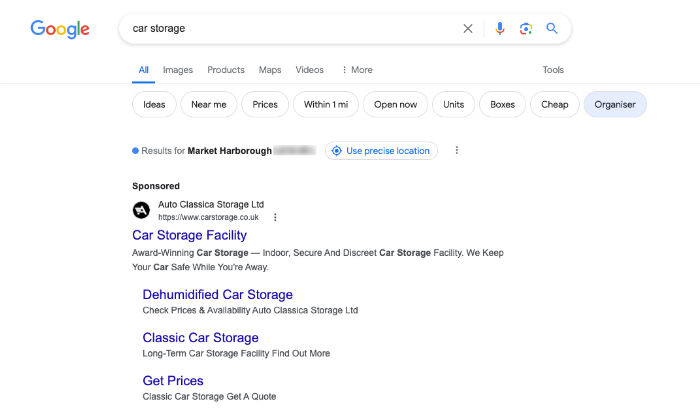The height and width of the screenshot is (415, 700).
Task: Open the Get Prices sitelink
Action: (173, 381)
